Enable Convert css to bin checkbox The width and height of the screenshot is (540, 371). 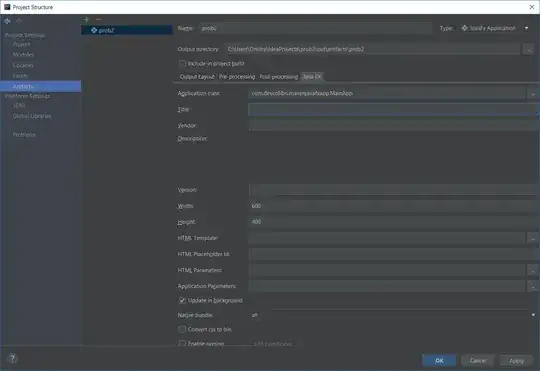[182, 329]
